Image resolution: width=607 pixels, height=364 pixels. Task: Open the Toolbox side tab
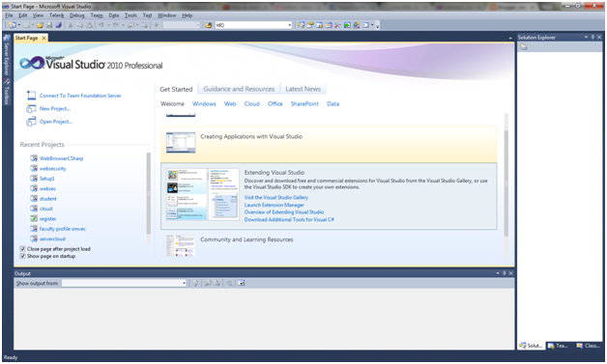[x=7, y=92]
